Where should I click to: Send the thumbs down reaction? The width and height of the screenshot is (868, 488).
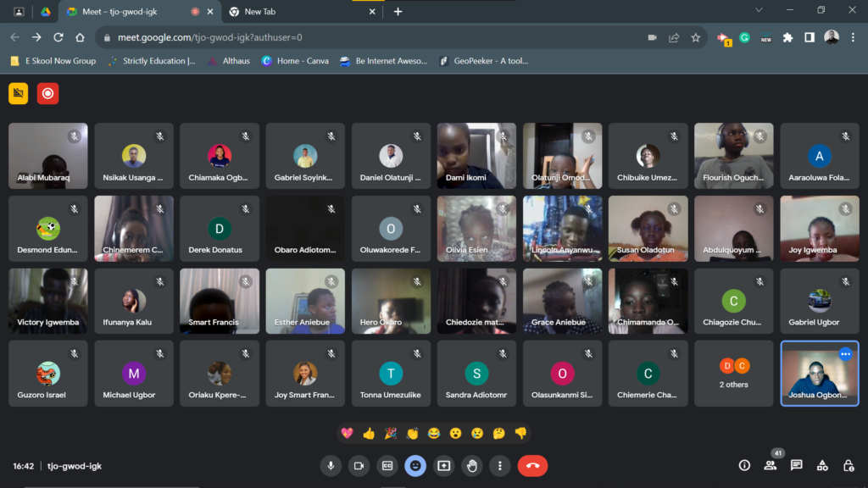coord(521,433)
